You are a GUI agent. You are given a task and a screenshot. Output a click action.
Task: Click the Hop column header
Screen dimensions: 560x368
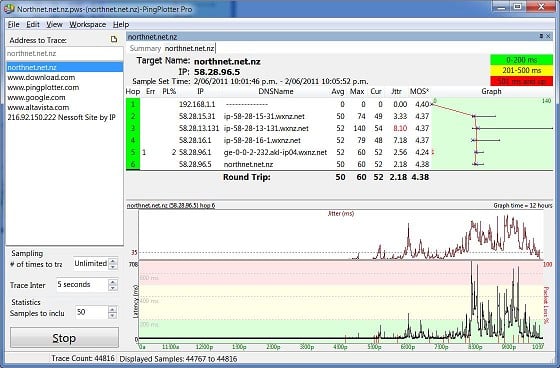pos(132,91)
